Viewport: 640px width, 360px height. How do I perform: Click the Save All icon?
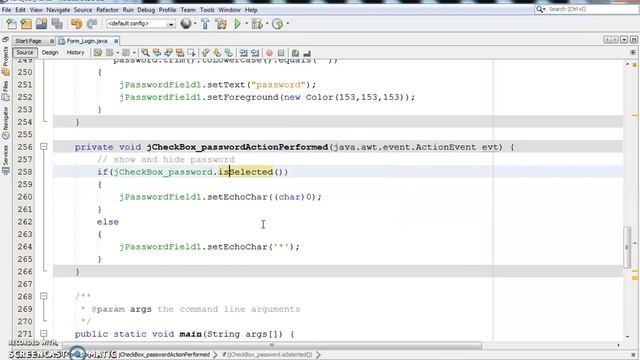(57, 24)
